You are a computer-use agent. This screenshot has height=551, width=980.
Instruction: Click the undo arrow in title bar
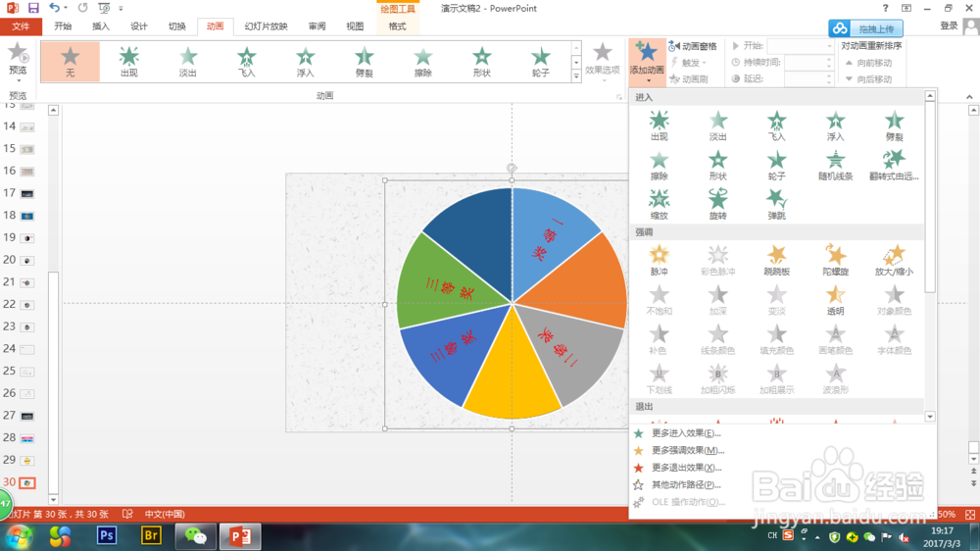[x=54, y=8]
